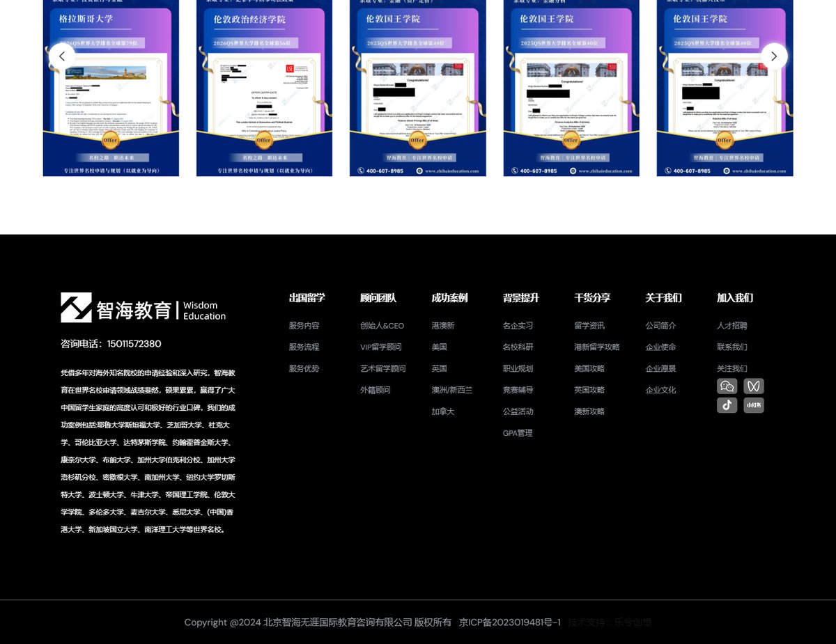Open the 服务流程 link
This screenshot has height=644, width=836.
coord(304,347)
